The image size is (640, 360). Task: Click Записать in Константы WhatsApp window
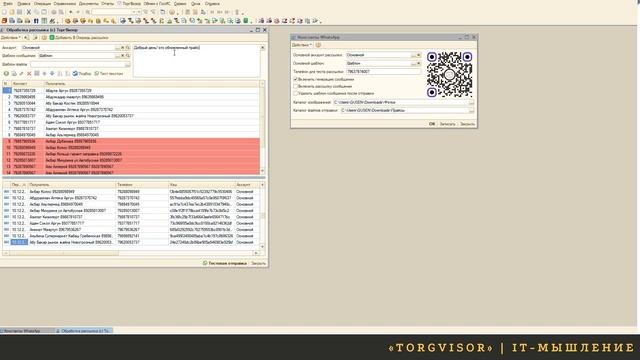[x=447, y=124]
